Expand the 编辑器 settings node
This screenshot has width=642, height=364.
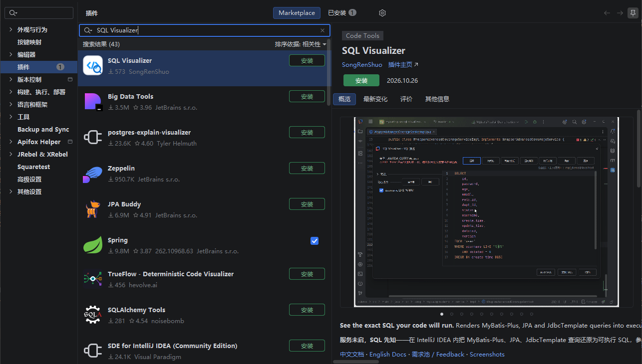click(x=10, y=55)
